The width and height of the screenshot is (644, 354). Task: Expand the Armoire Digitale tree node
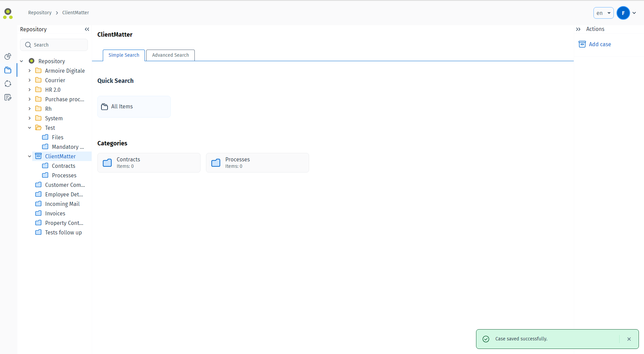pyautogui.click(x=30, y=71)
